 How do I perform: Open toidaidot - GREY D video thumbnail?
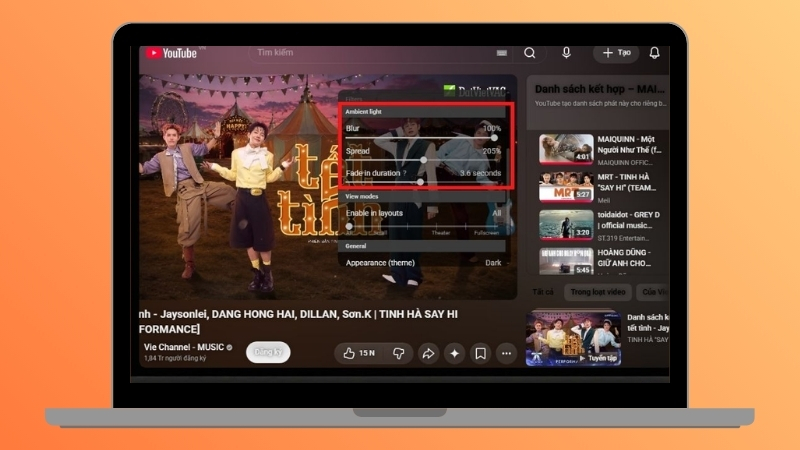coord(566,224)
